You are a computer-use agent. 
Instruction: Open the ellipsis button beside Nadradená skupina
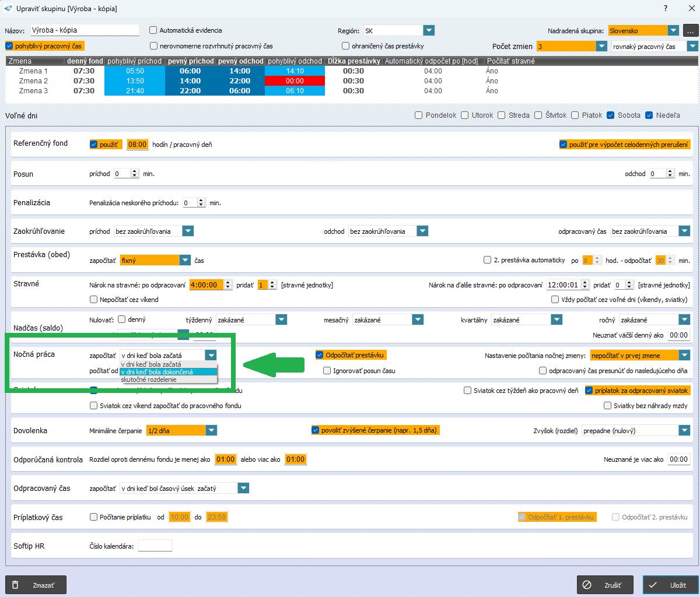pyautogui.click(x=691, y=30)
